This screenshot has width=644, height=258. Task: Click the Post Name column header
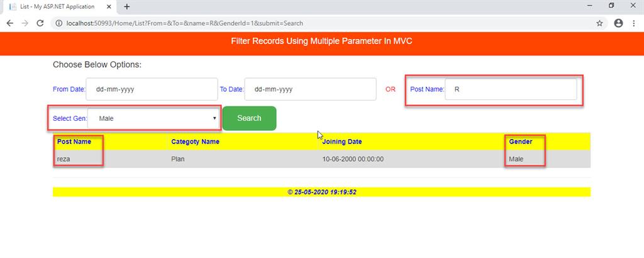[x=74, y=142]
